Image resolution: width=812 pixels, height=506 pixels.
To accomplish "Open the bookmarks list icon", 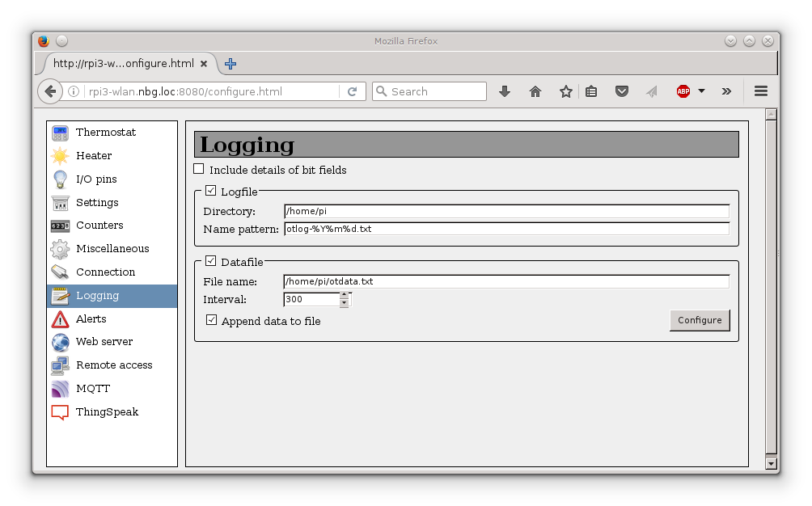I will click(x=591, y=91).
